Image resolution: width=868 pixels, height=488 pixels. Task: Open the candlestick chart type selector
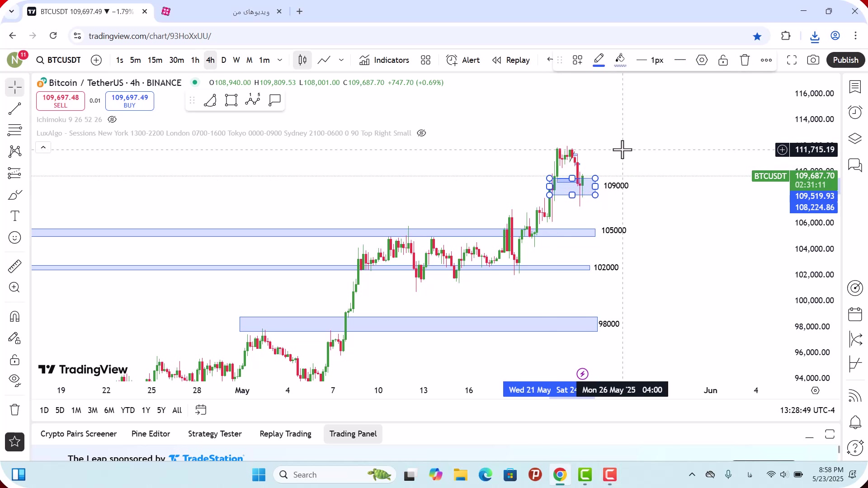(x=302, y=60)
